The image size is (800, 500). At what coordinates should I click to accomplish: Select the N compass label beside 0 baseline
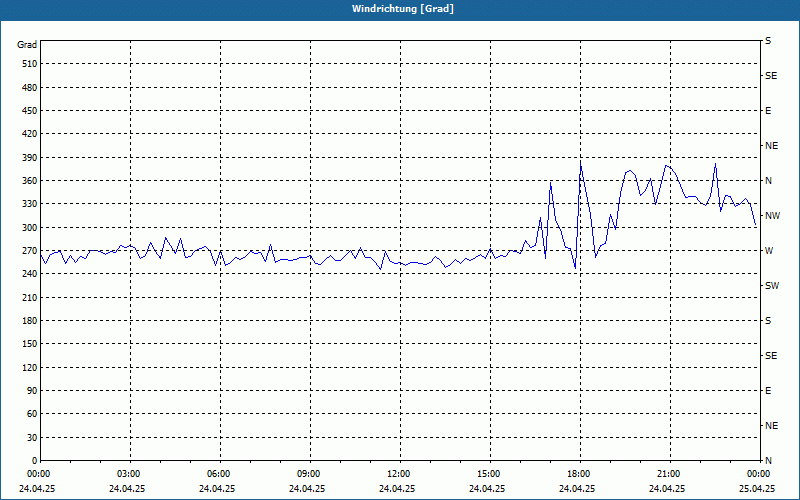coord(768,461)
